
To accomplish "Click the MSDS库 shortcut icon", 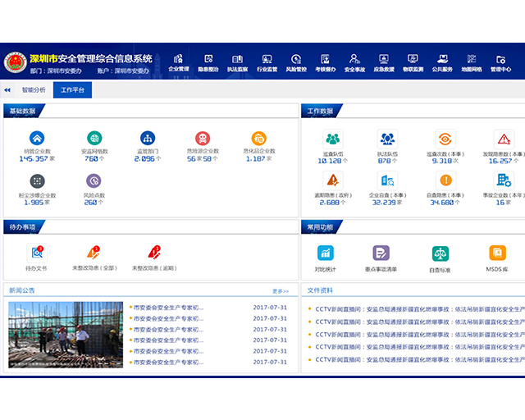I will pos(497,253).
